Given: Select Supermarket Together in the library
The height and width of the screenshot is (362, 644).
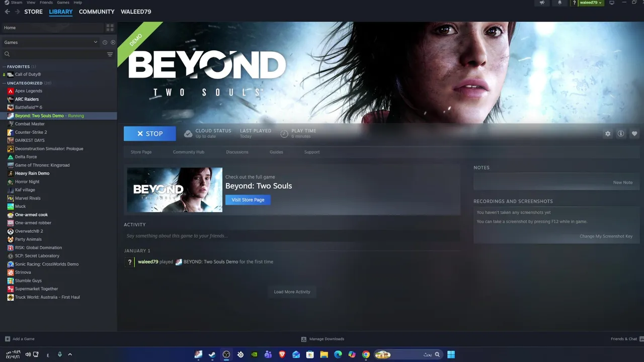Looking at the screenshot, I should coord(36,289).
